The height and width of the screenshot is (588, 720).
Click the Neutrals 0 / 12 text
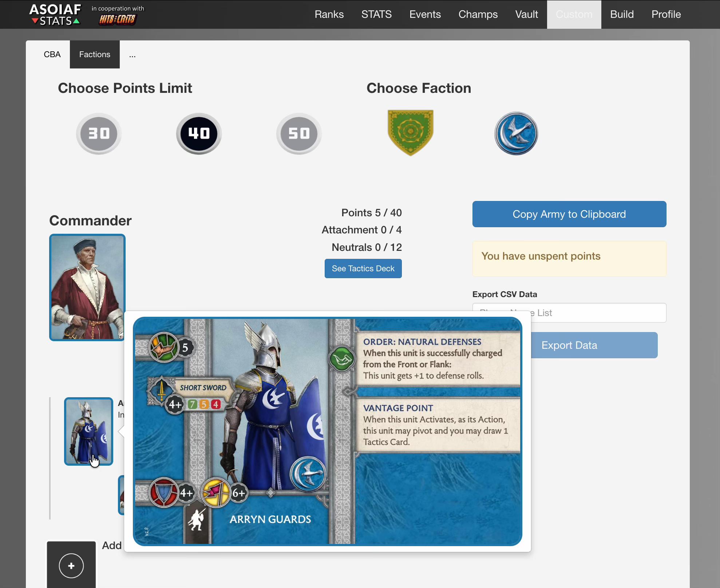click(x=367, y=247)
